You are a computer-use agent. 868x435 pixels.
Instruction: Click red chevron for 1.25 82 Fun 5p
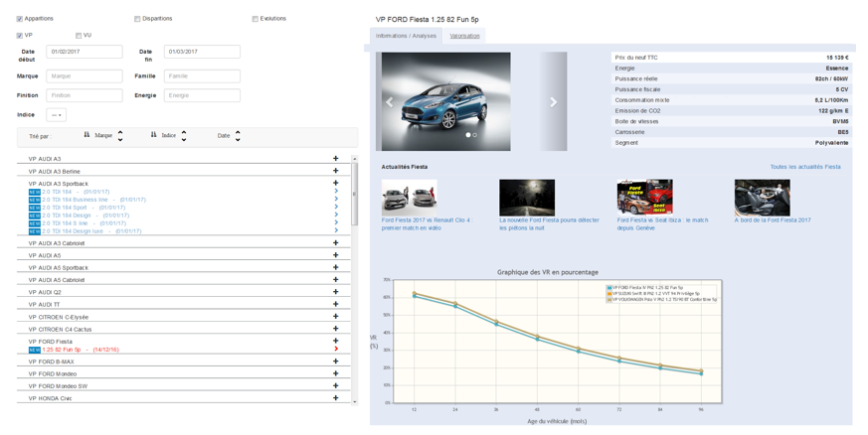tap(336, 349)
